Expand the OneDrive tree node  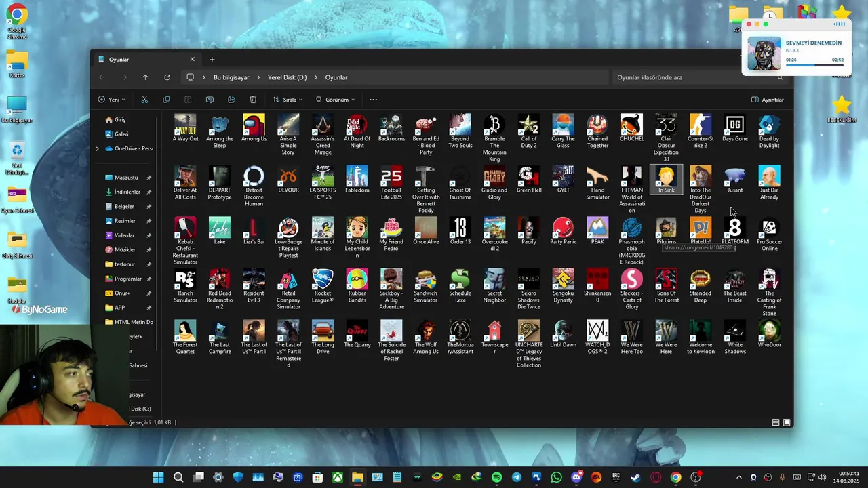click(97, 148)
